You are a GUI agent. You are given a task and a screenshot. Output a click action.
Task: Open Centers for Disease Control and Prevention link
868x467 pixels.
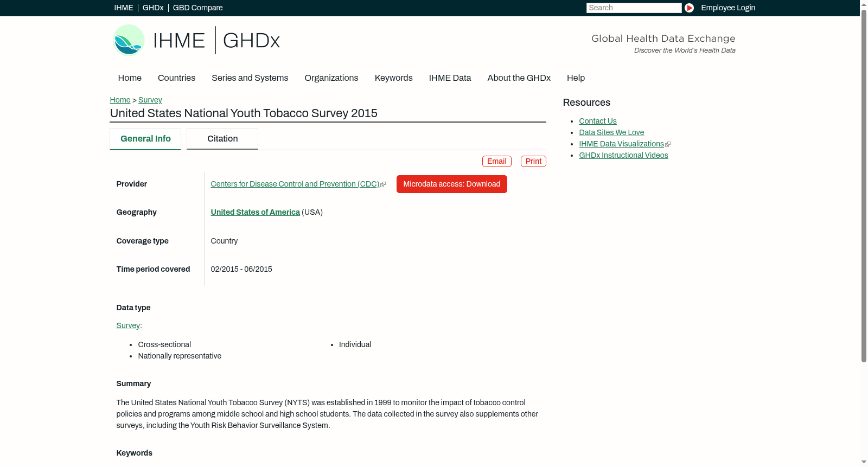click(x=295, y=184)
